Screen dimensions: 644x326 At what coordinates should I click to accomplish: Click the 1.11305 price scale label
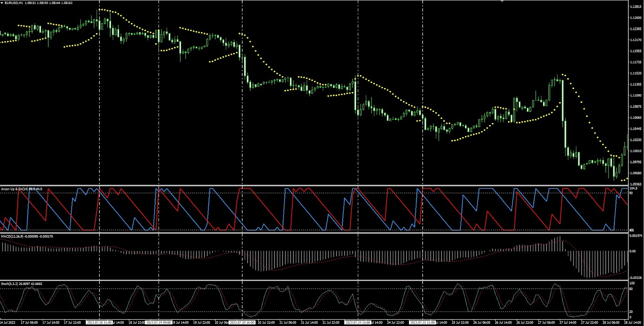point(636,85)
